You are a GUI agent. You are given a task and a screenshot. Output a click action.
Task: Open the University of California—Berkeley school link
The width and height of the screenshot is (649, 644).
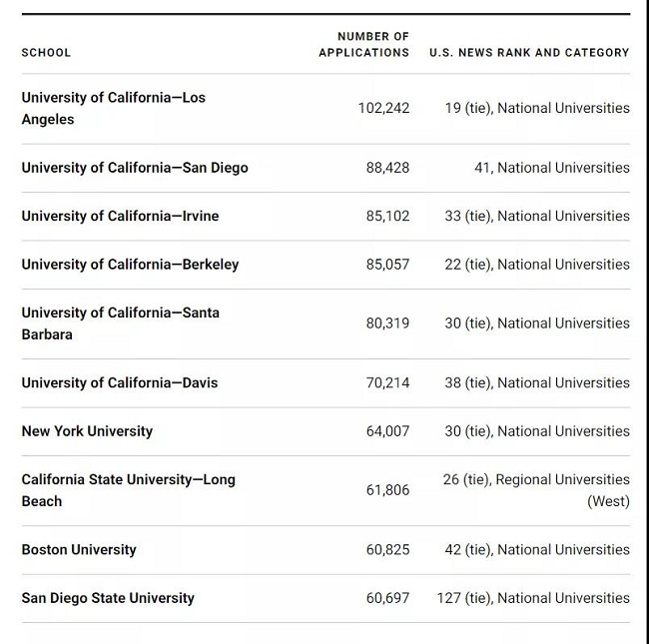pos(130,265)
